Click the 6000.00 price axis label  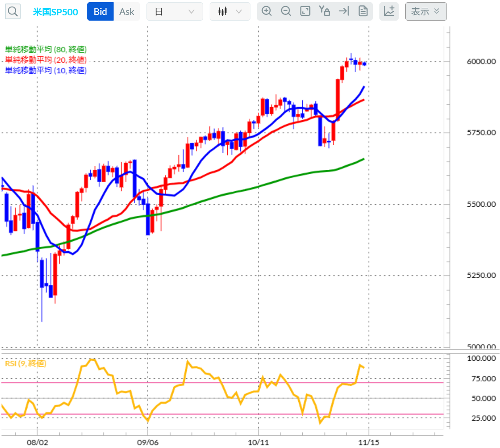(x=481, y=61)
